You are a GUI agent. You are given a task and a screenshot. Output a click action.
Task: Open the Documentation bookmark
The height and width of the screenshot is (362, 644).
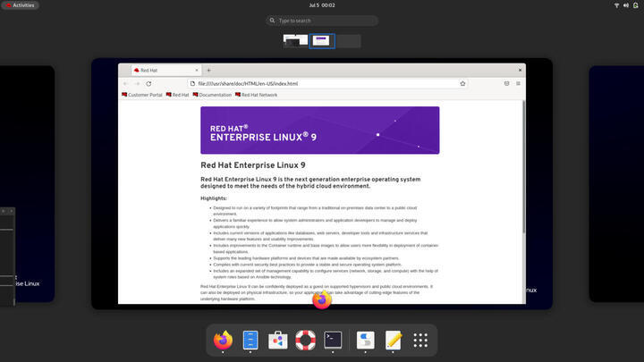click(x=212, y=95)
